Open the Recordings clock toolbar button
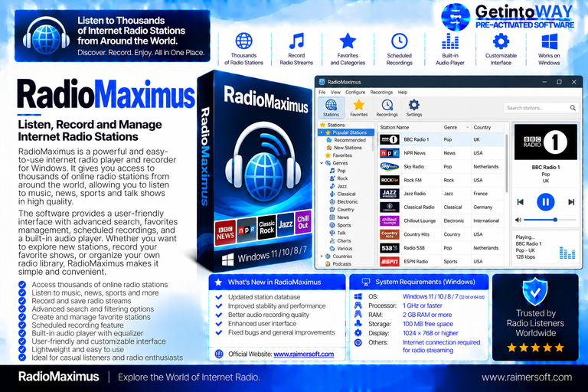Screen dimensions: 588x392 387,108
